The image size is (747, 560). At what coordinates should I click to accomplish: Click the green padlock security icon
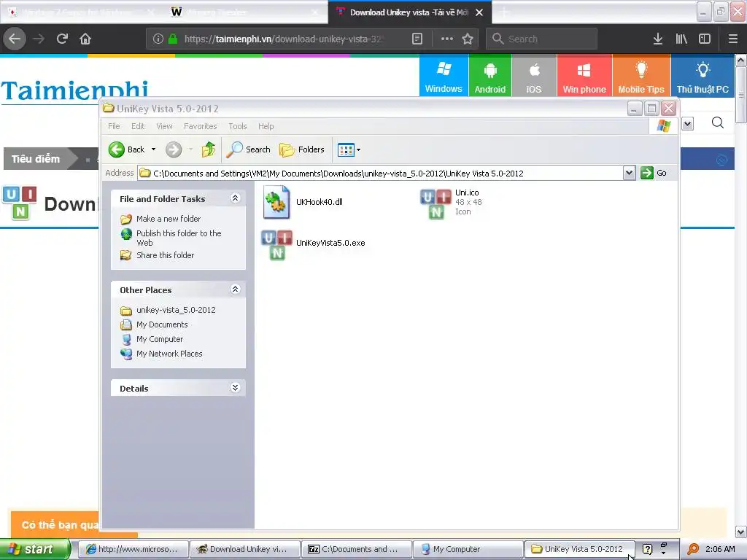click(173, 39)
